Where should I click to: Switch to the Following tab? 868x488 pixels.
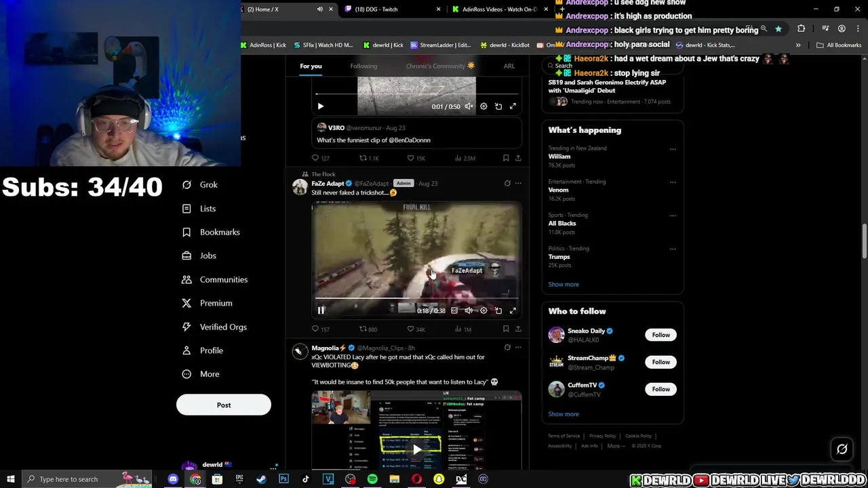pos(363,66)
